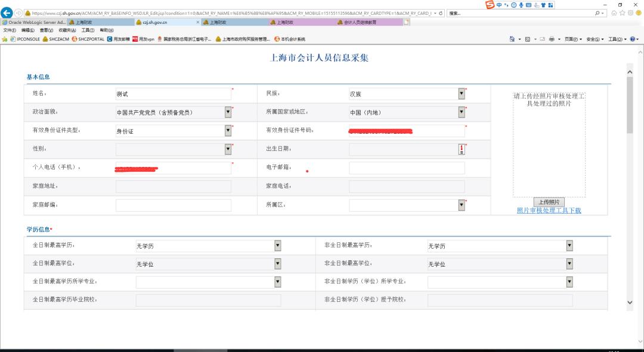Toggle Sogou punctuation mode icon
Viewport: 644px width, 352px height.
tap(507, 4)
